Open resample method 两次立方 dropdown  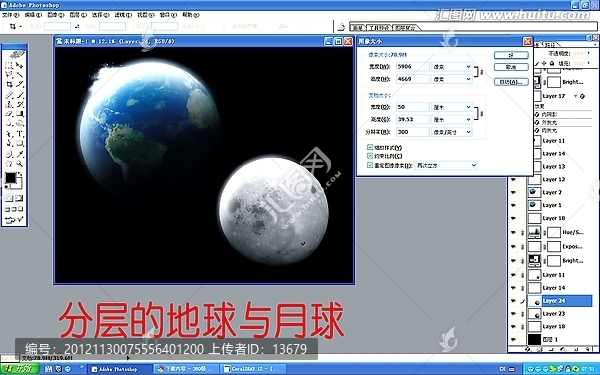pos(473,165)
